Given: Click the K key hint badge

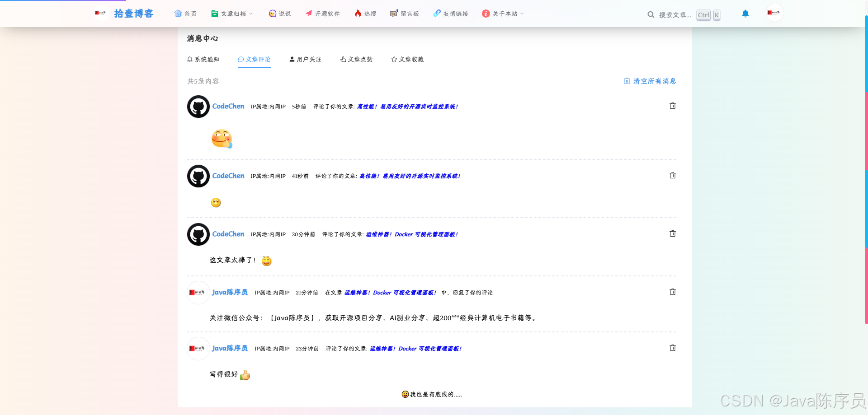Looking at the screenshot, I should tap(717, 15).
